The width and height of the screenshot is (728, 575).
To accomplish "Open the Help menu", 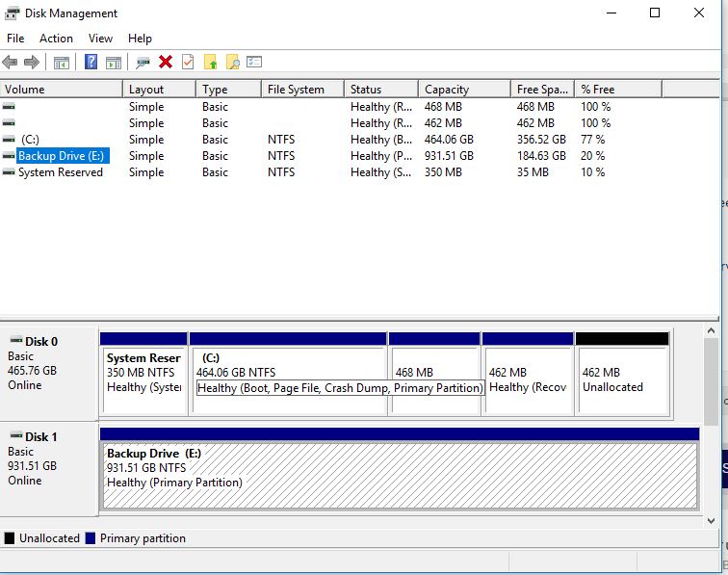I will (x=140, y=39).
